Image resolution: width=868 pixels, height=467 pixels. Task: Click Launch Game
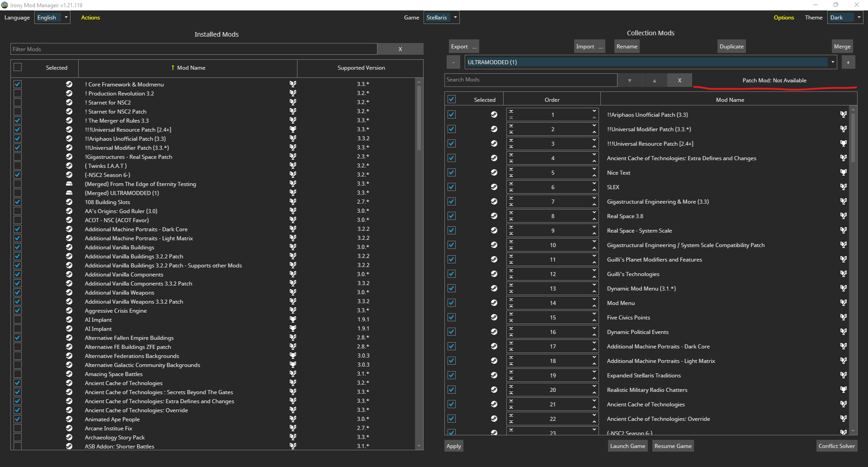pos(627,446)
